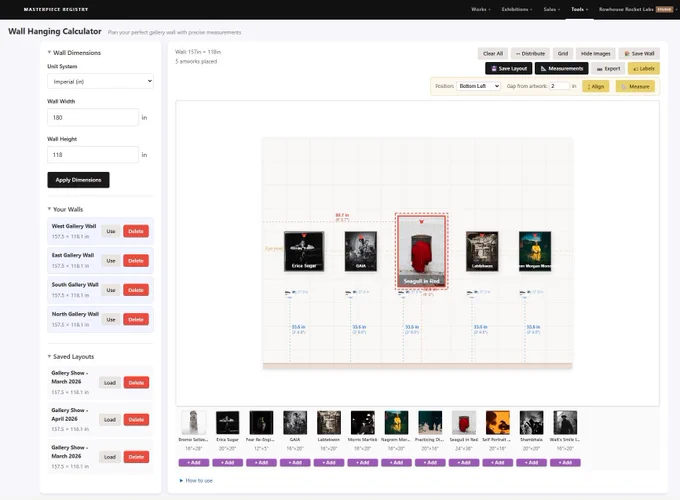
Task: Click the Morris Martick thumbnail in tray
Action: 363,422
